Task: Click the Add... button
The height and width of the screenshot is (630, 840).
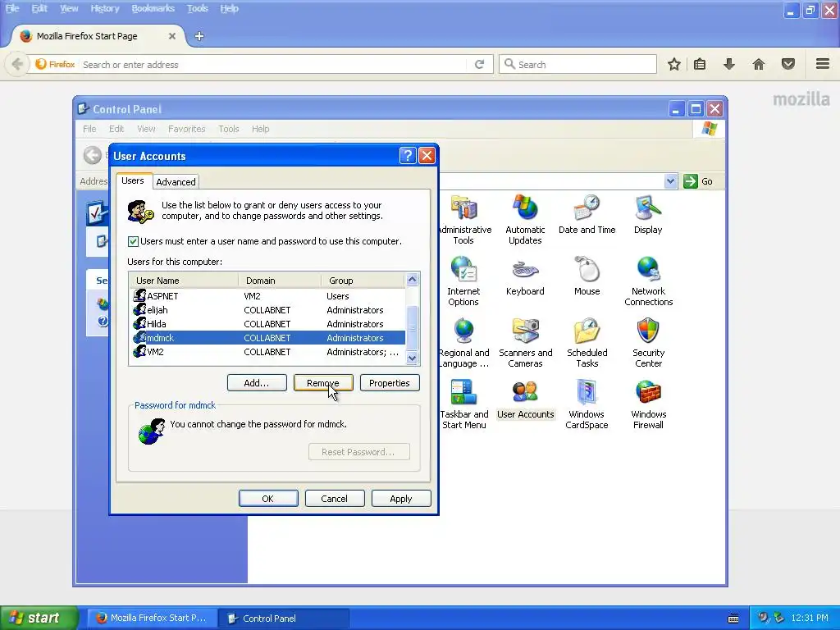Action: click(257, 383)
